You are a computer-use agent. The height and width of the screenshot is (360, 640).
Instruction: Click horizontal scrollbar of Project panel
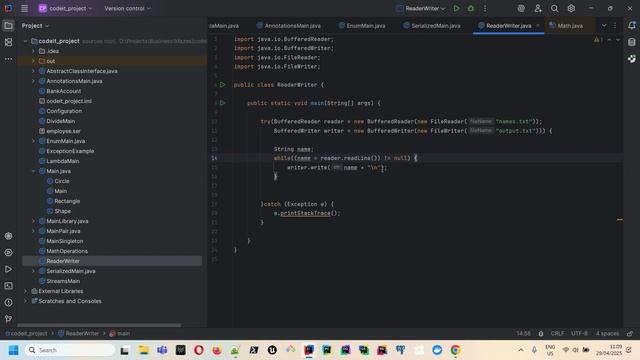(99, 325)
